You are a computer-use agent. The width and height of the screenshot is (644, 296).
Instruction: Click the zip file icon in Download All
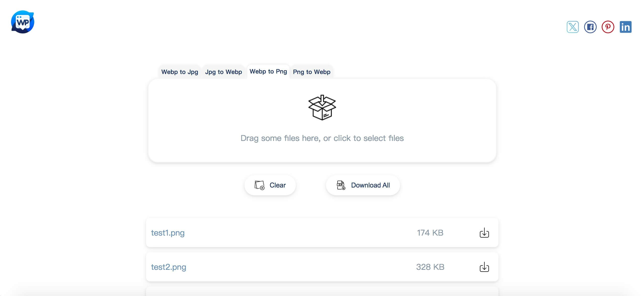click(341, 185)
